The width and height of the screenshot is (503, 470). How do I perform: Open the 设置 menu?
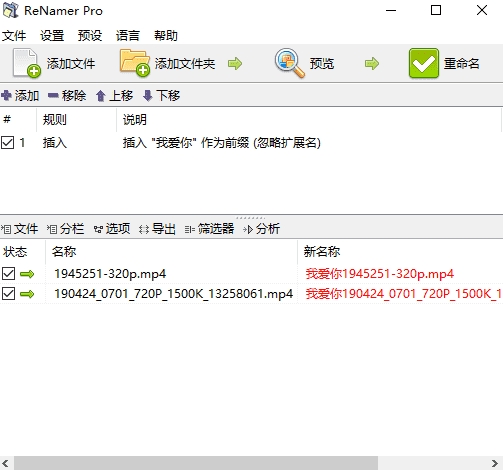point(52,35)
